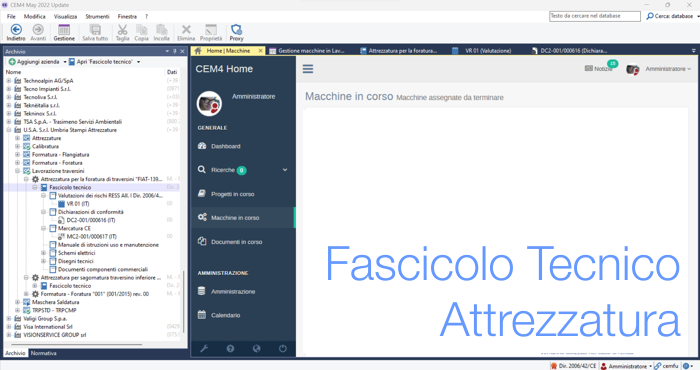Image resolution: width=700 pixels, height=370 pixels.
Task: Collapse the Lavorazione traversini tree node
Action: [x=17, y=171]
